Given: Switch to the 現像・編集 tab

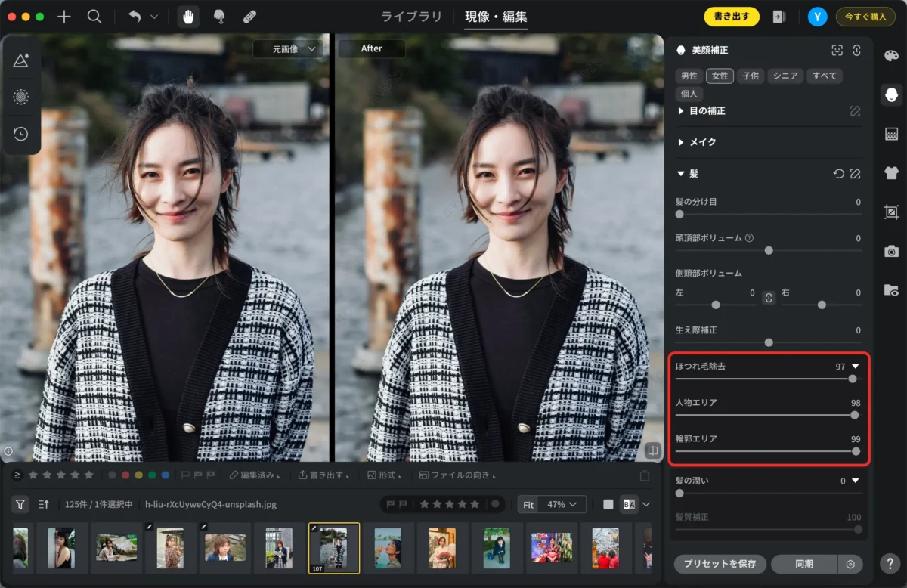Looking at the screenshot, I should 496,17.
